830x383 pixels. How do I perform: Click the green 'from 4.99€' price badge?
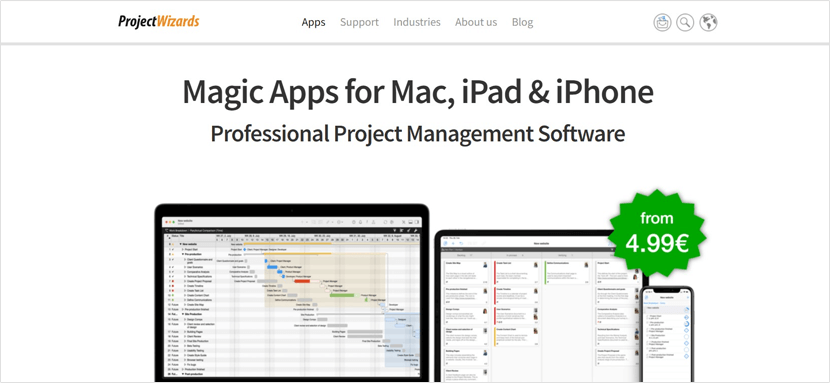point(657,233)
